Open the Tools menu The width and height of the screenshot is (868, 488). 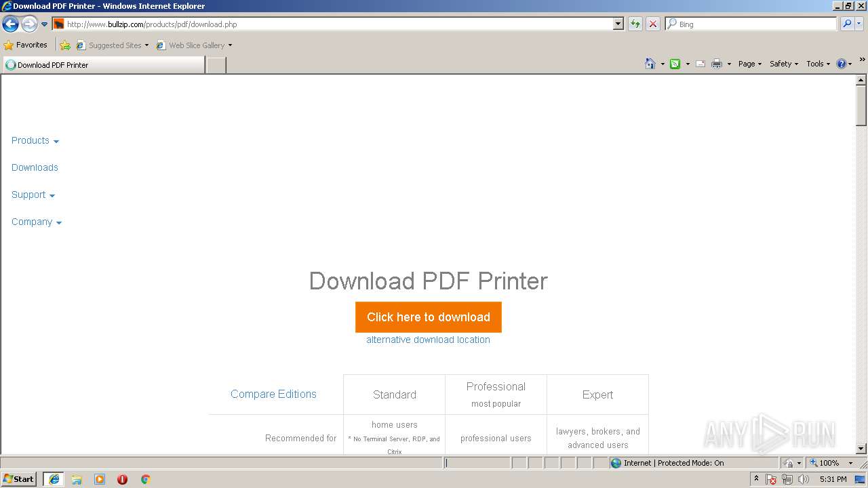click(x=818, y=64)
